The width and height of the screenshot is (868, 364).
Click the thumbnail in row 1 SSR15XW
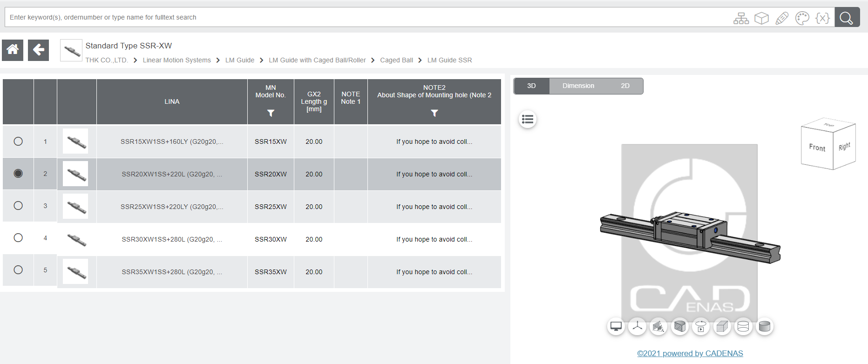[x=75, y=141]
